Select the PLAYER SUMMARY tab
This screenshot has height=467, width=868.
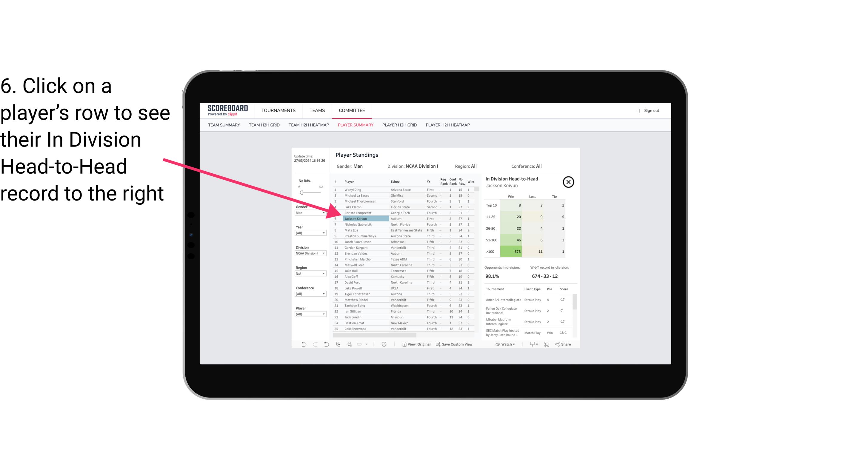[x=355, y=125]
